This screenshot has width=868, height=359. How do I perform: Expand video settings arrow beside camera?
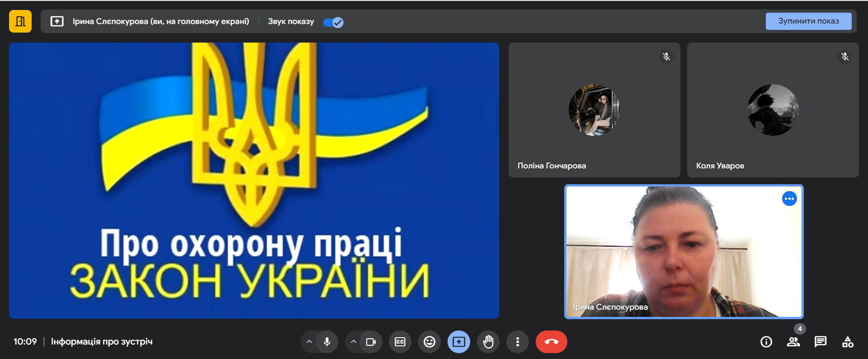[354, 342]
